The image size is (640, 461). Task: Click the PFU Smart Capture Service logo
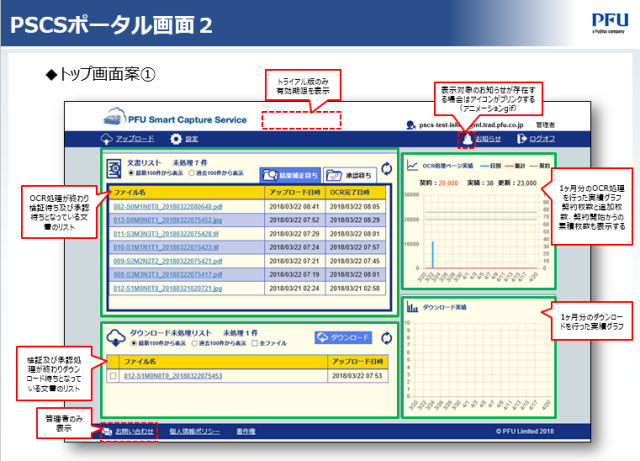[176, 117]
